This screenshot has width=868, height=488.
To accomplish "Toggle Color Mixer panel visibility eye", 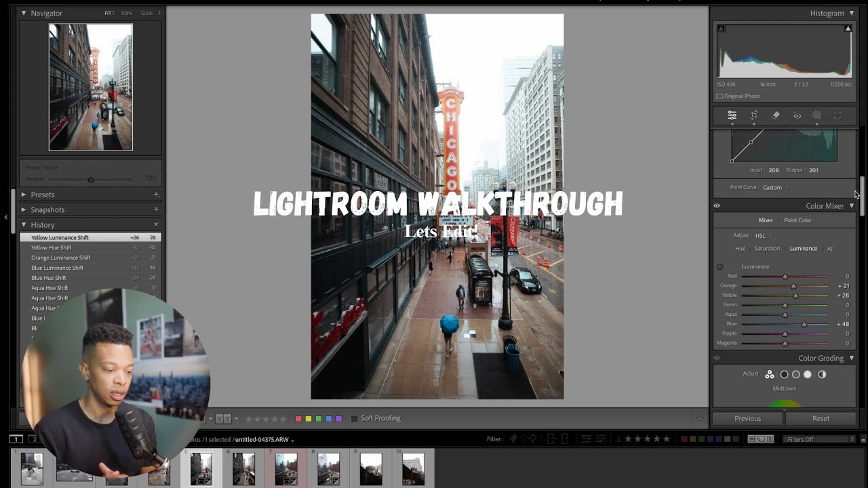I will tap(717, 206).
